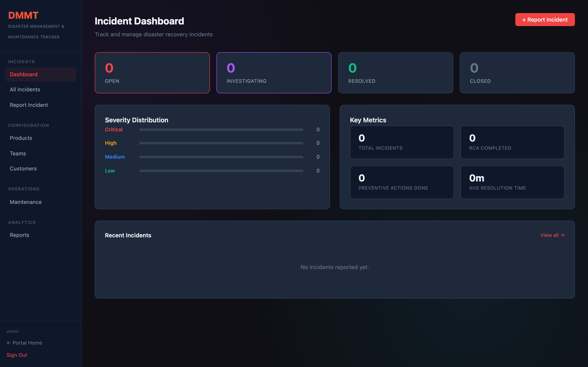Open the Maintenance section
The height and width of the screenshot is (367, 588).
[26, 202]
